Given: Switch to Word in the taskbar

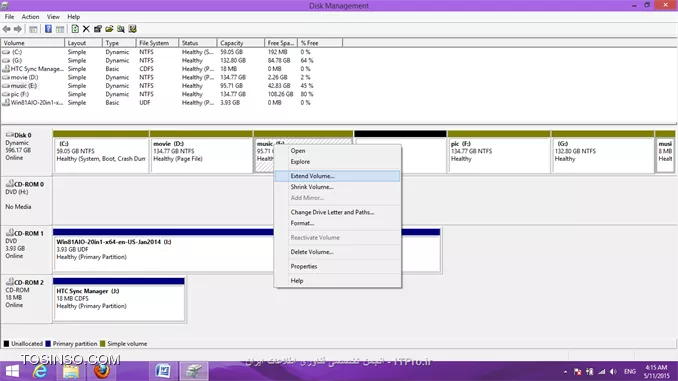Looking at the screenshot, I should click(x=163, y=371).
